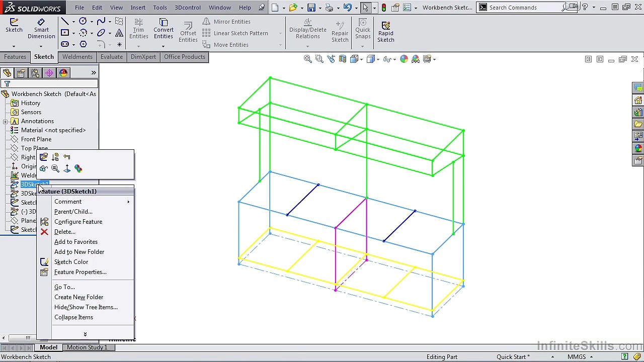The width and height of the screenshot is (644, 362).
Task: Click the Model tab at bottom
Action: [x=48, y=347]
